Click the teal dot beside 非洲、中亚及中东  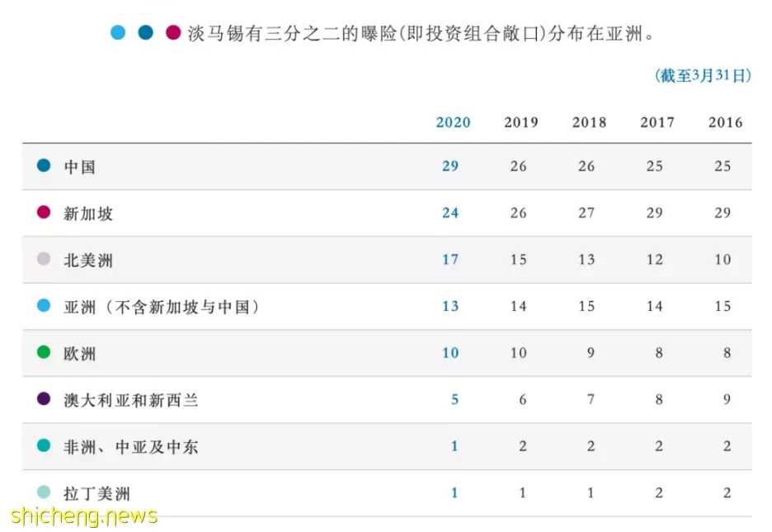point(44,445)
